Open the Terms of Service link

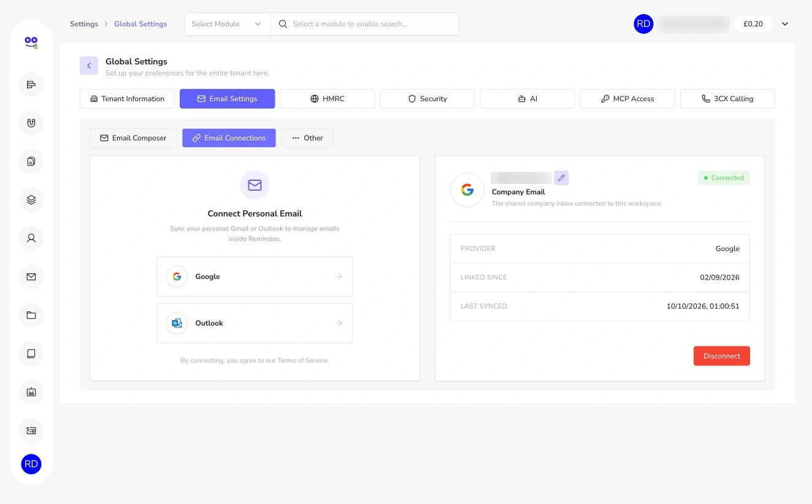pyautogui.click(x=303, y=361)
